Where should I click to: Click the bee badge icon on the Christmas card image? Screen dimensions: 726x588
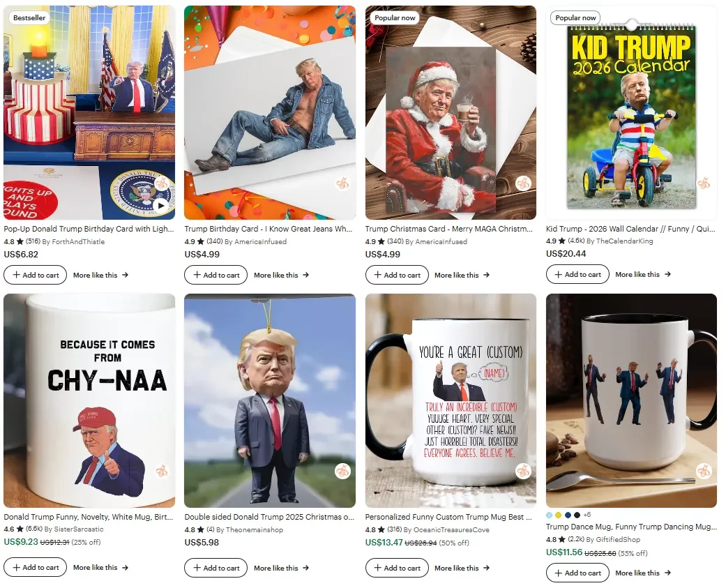(523, 183)
